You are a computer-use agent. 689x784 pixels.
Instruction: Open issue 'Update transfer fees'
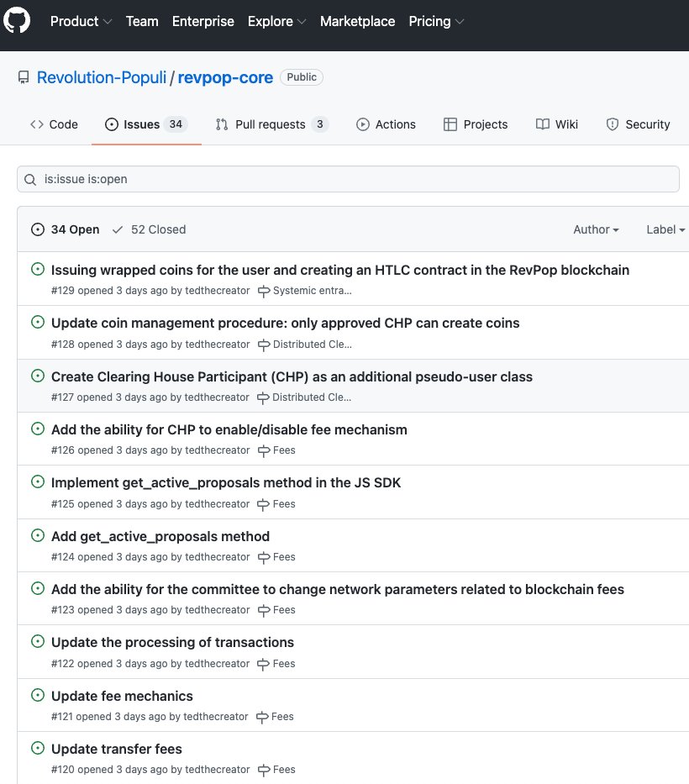tap(117, 749)
